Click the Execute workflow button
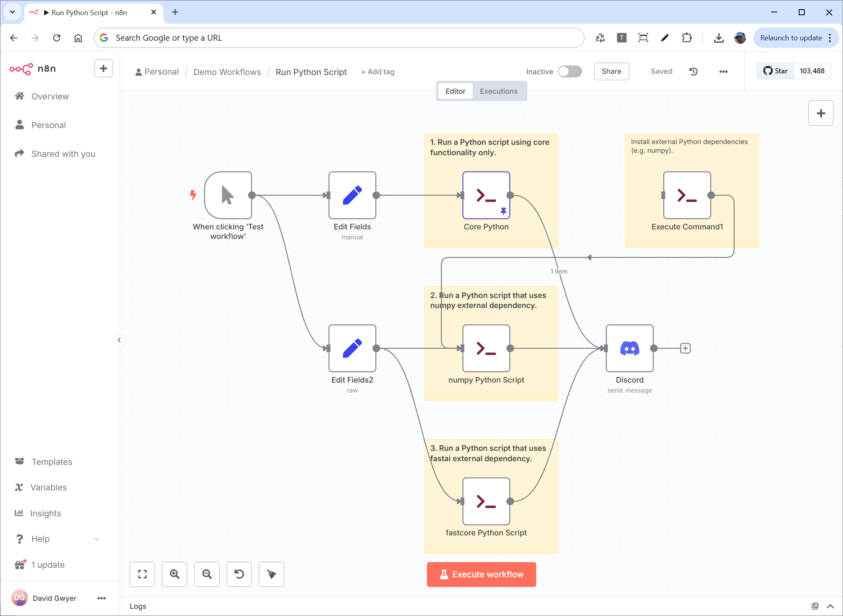This screenshot has height=616, width=843. click(x=481, y=574)
